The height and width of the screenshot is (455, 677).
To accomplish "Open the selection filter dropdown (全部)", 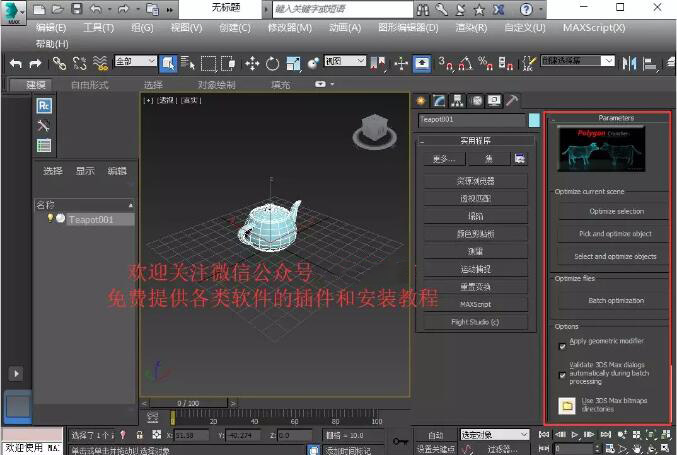I will pos(135,62).
